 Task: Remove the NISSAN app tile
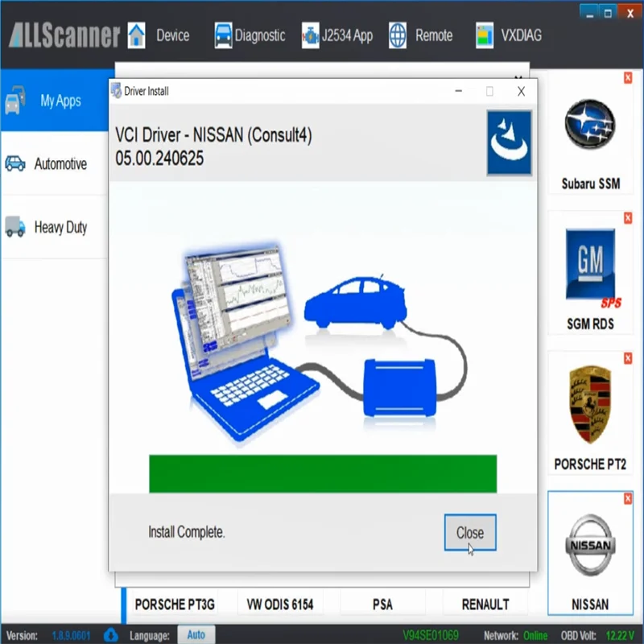coord(628,498)
